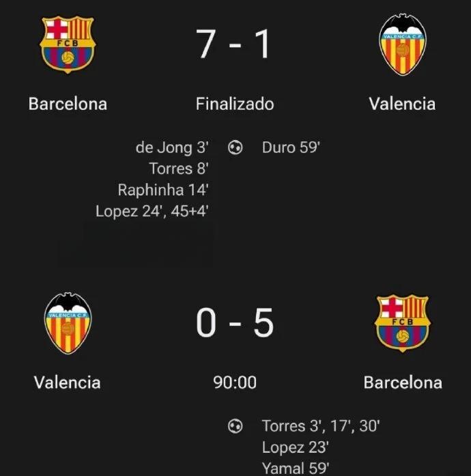Click the Valencia crest in the 7-1 match
Viewport: 471px width, 476px height.
pos(402,45)
